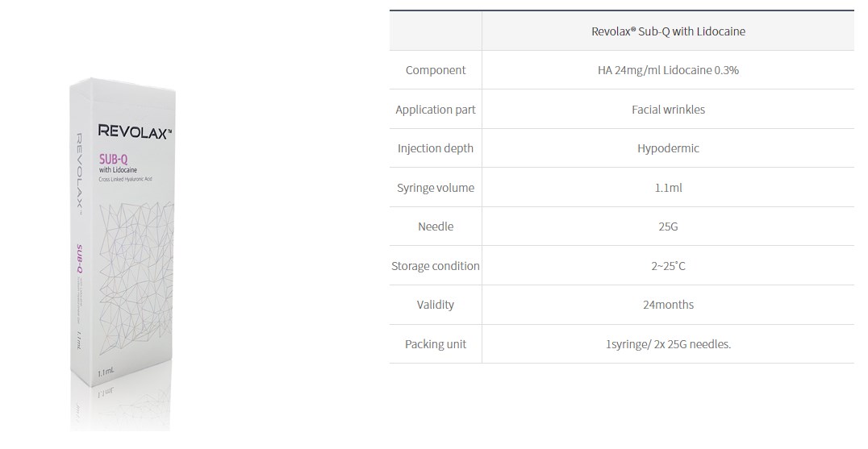Click the REVOLAX logo on the box

coord(135,131)
